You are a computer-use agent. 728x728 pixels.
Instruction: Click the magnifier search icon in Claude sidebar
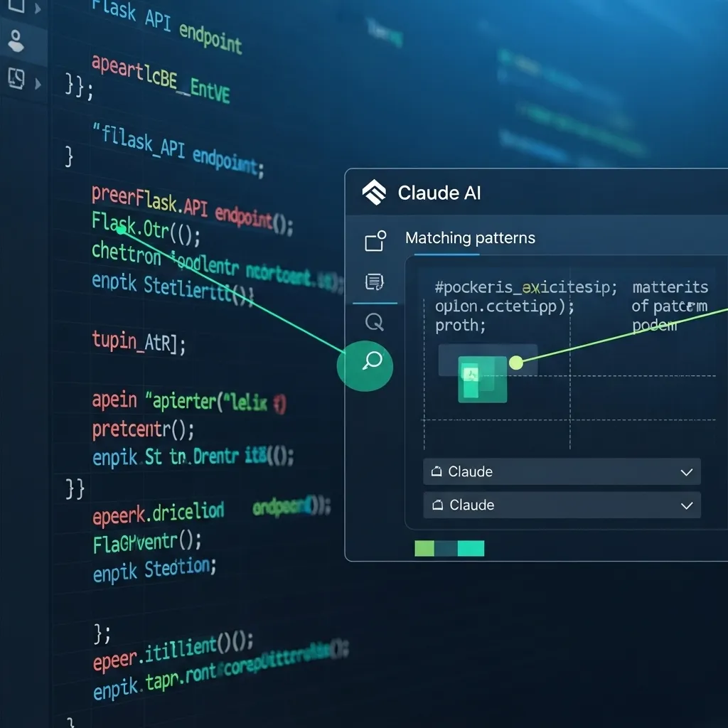pyautogui.click(x=375, y=321)
